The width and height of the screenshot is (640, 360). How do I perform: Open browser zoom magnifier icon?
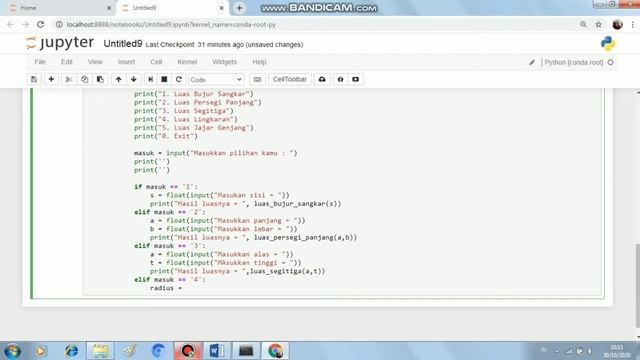click(583, 24)
